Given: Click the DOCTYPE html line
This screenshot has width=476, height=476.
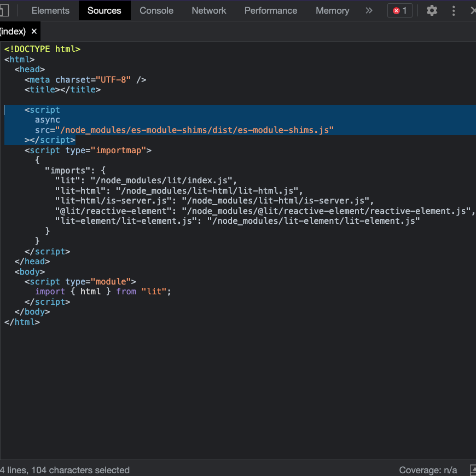Looking at the screenshot, I should [x=42, y=49].
